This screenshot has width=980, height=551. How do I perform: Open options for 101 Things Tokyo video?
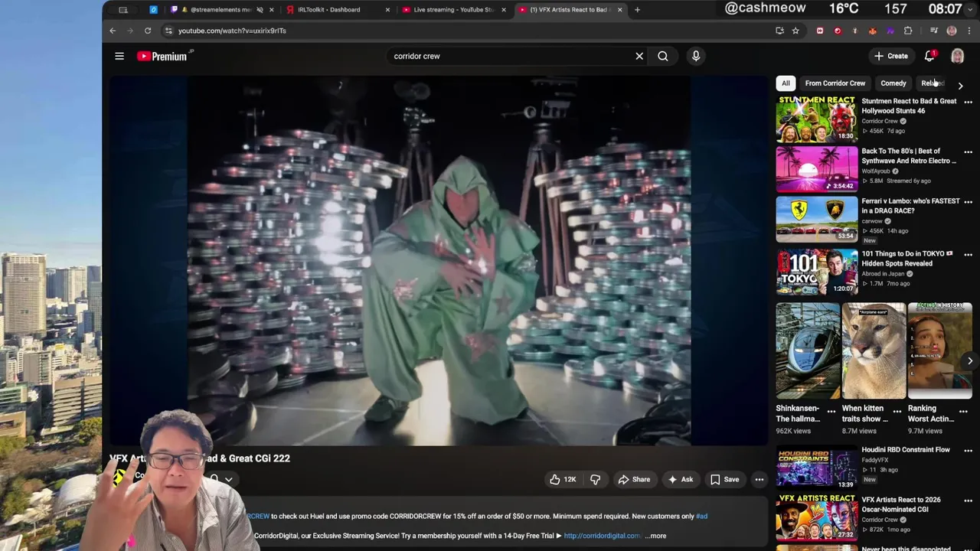(968, 254)
